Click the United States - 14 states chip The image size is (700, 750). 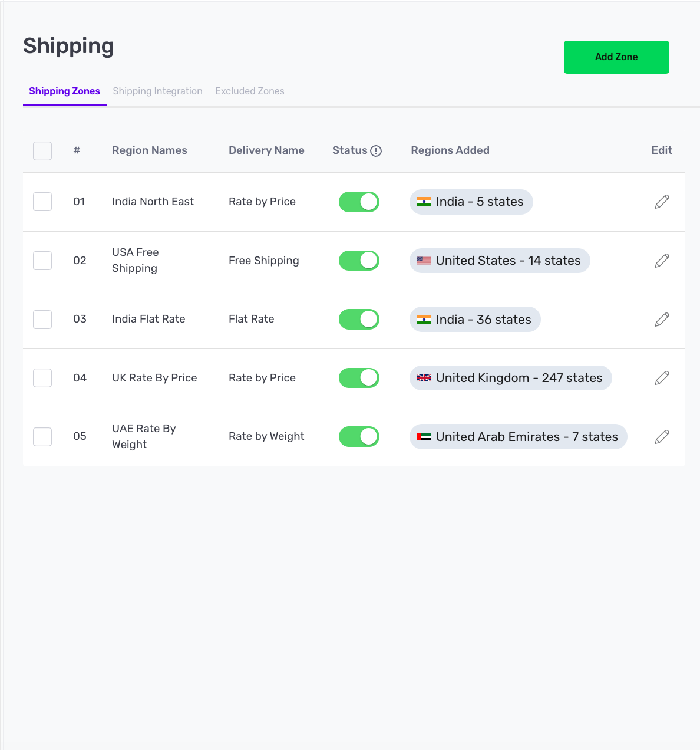pyautogui.click(x=500, y=261)
